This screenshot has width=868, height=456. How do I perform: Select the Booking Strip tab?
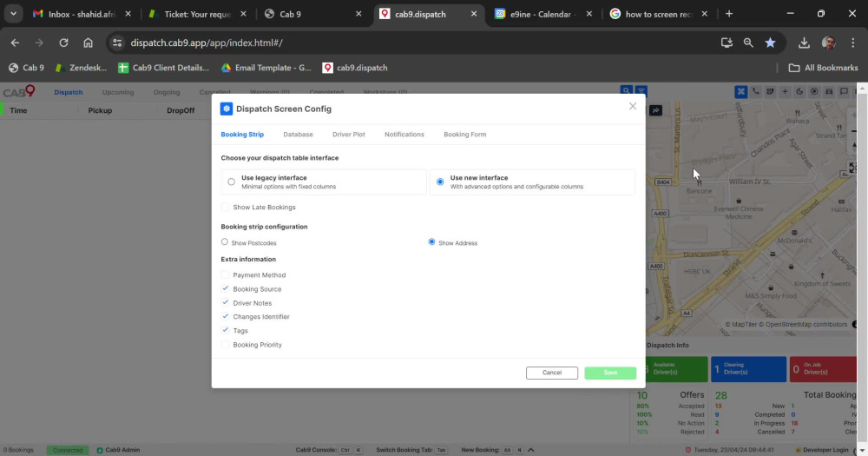[242, 134]
